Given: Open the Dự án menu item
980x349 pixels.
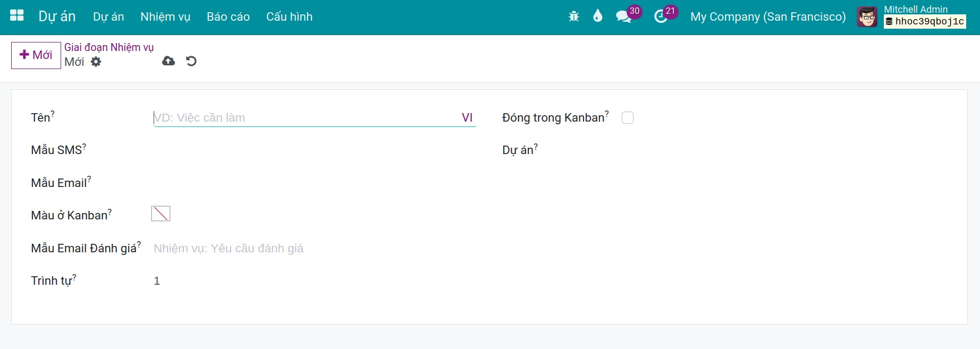Looking at the screenshot, I should tap(108, 16).
